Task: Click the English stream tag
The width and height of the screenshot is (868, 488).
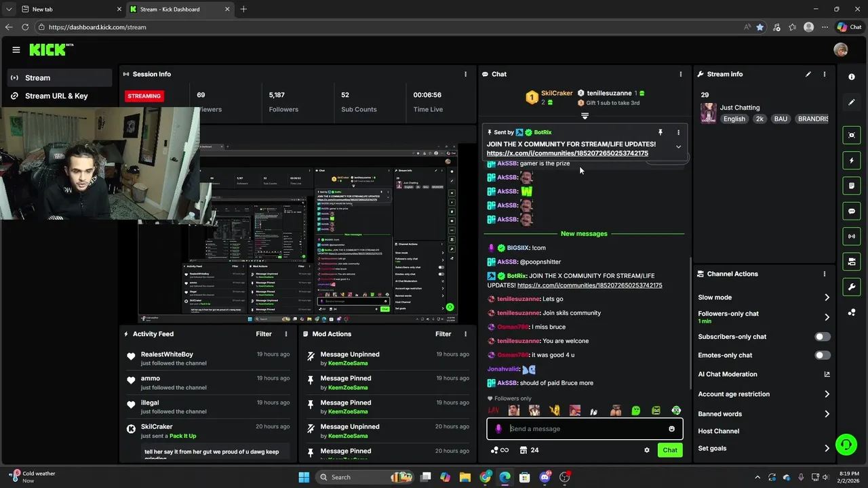Action: (x=734, y=119)
